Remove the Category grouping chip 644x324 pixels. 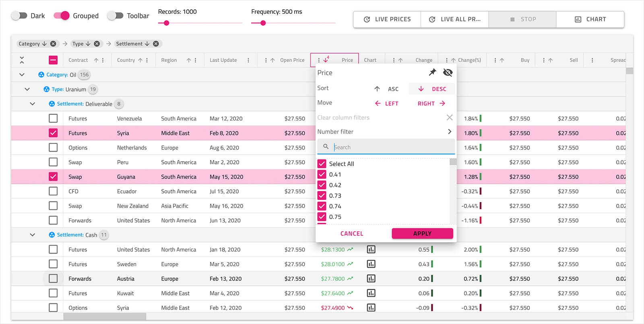point(53,44)
